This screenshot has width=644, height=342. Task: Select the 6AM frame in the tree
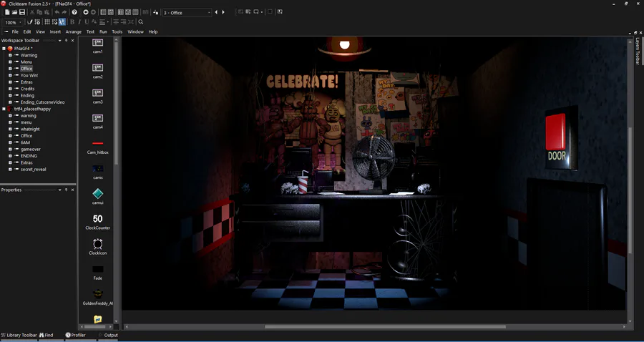[26, 142]
